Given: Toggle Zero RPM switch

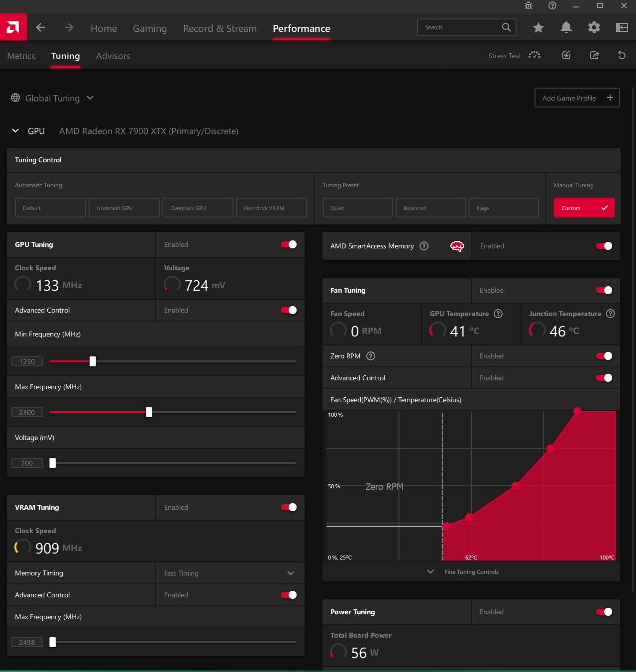Looking at the screenshot, I should (x=604, y=356).
